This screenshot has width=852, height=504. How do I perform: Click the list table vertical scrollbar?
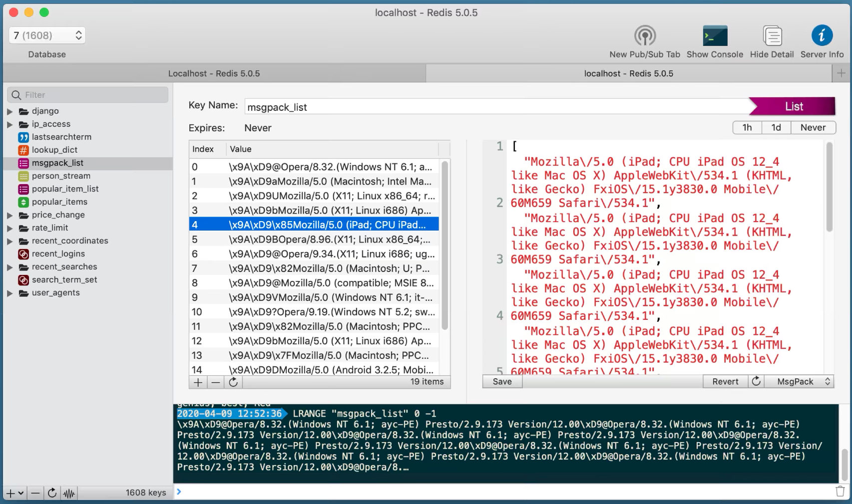tap(444, 246)
